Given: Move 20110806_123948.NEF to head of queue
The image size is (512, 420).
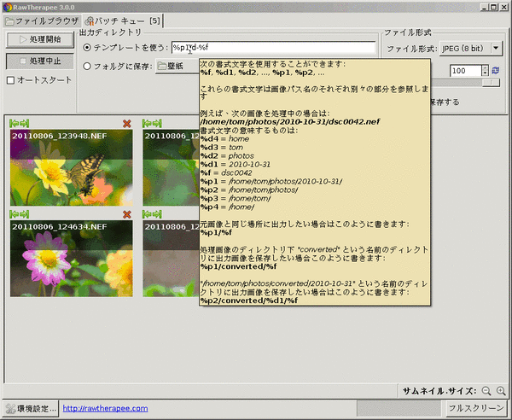Looking at the screenshot, I should click(15, 124).
